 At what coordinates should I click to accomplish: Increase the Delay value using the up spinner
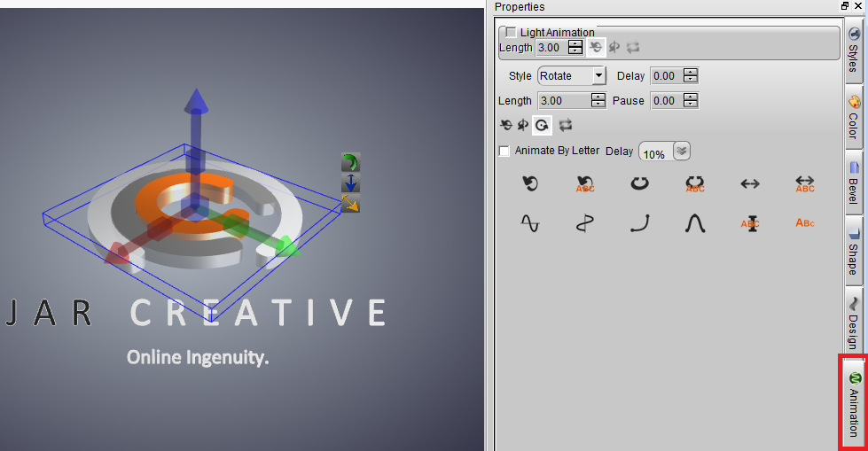[691, 72]
